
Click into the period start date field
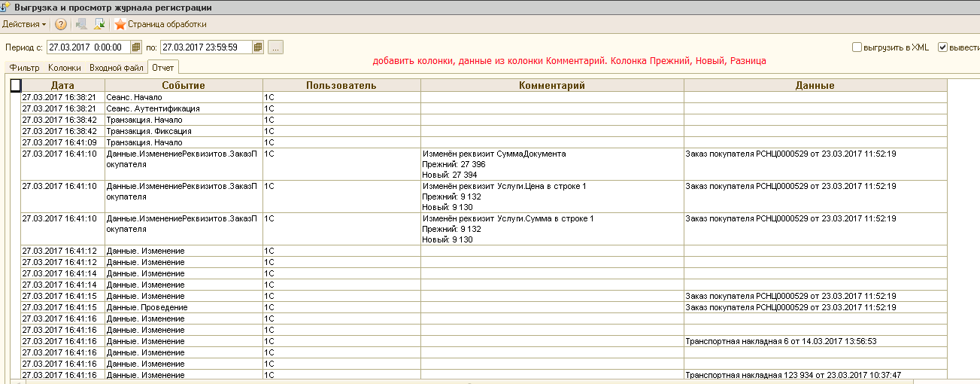coord(88,47)
